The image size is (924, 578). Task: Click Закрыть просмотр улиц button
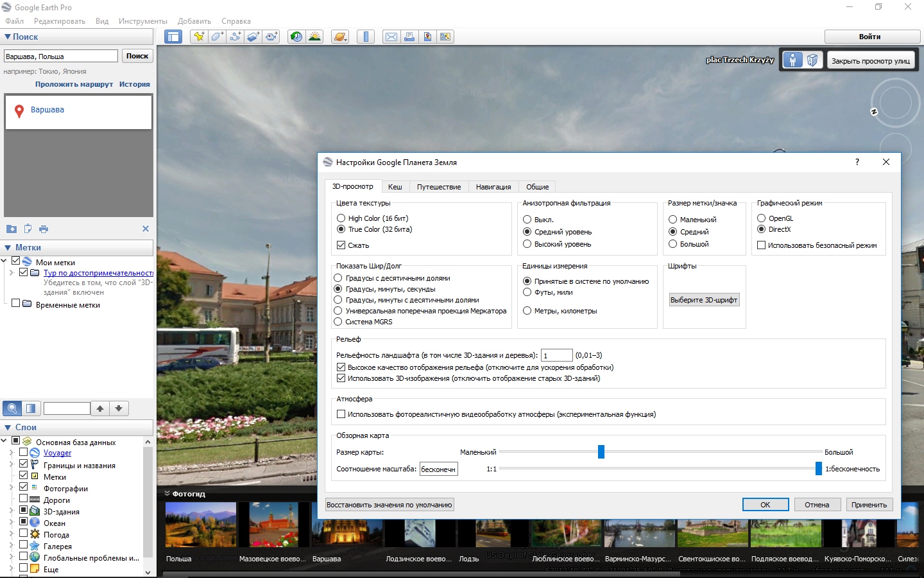click(870, 61)
